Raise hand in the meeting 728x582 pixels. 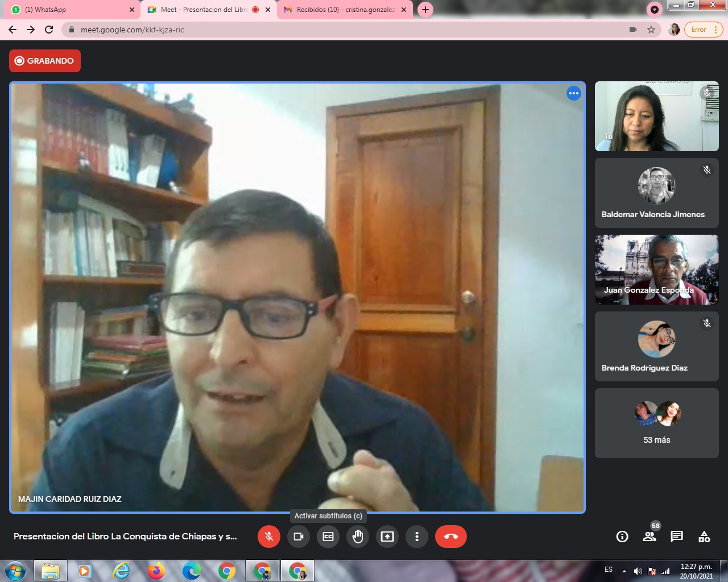(358, 537)
